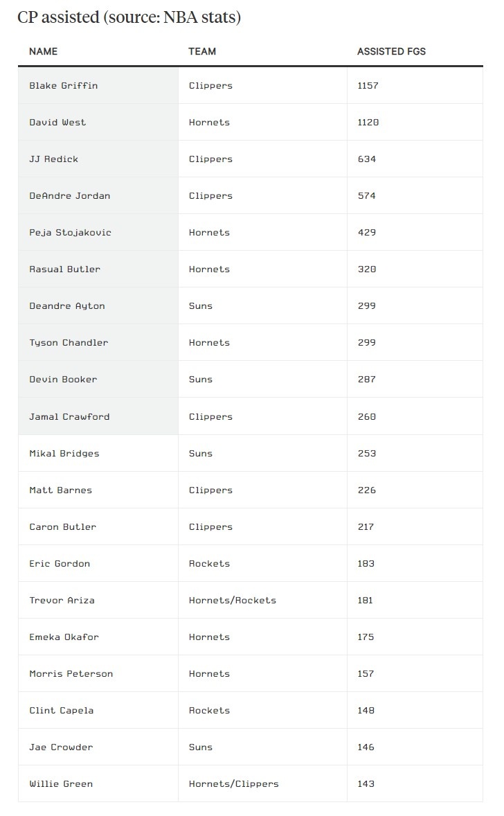Select the DeAndre Jordan row name
The width and height of the screenshot is (504, 816).
(98, 195)
